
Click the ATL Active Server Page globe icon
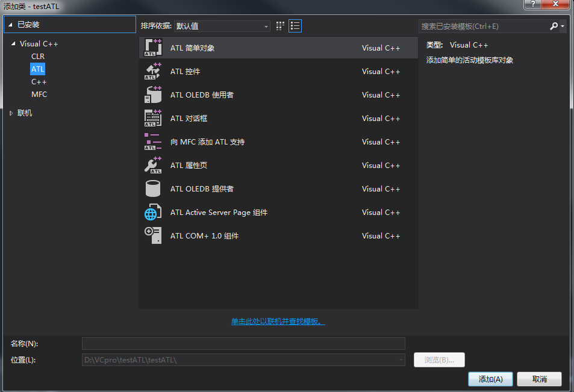click(153, 212)
